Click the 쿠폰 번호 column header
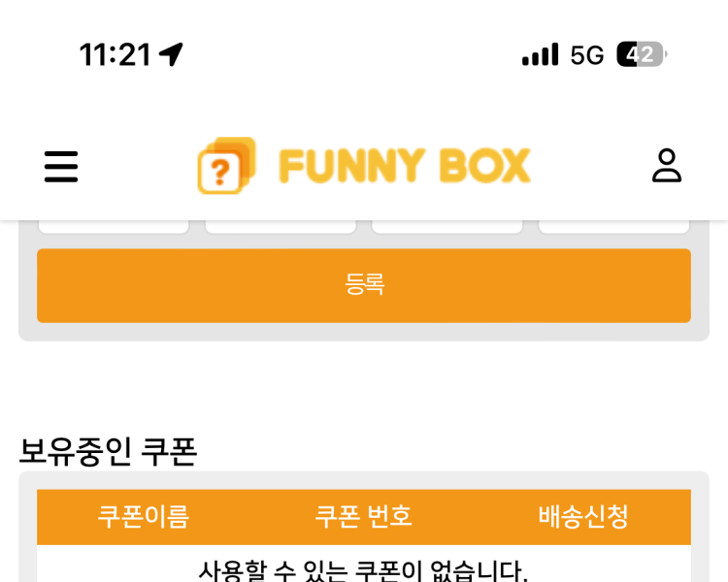 coord(364,516)
